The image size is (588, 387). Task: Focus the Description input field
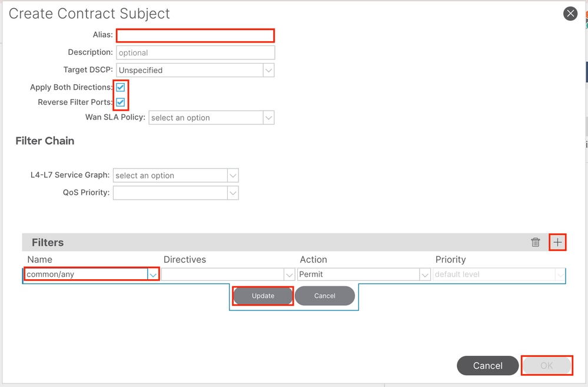[195, 52]
